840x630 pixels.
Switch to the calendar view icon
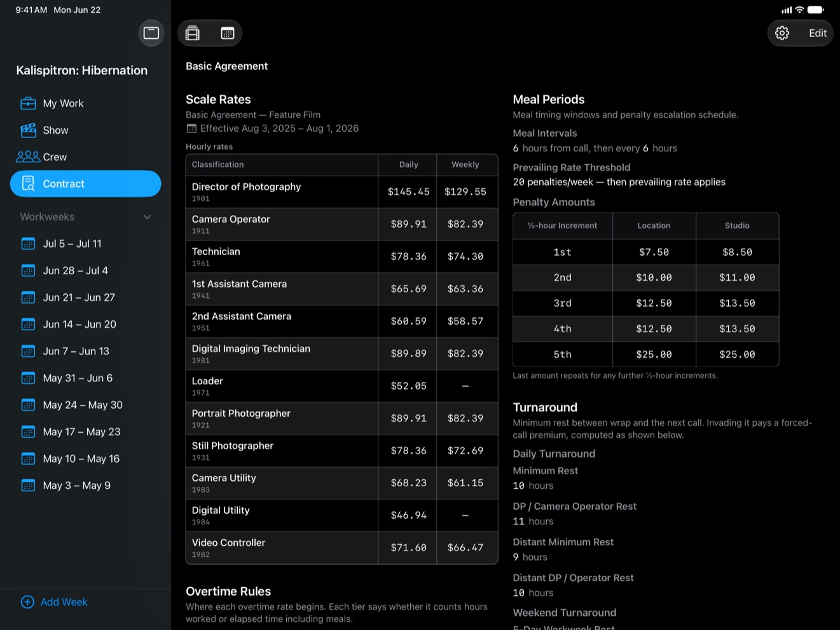click(x=228, y=33)
